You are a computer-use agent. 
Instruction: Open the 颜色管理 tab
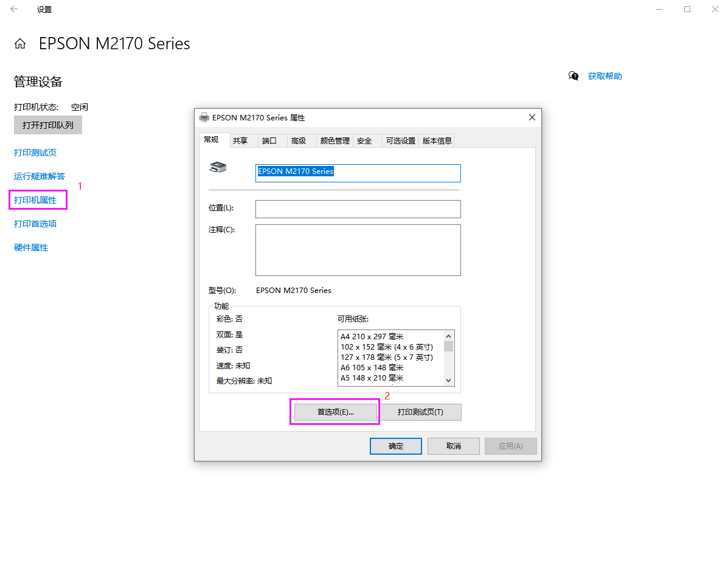[x=335, y=140]
